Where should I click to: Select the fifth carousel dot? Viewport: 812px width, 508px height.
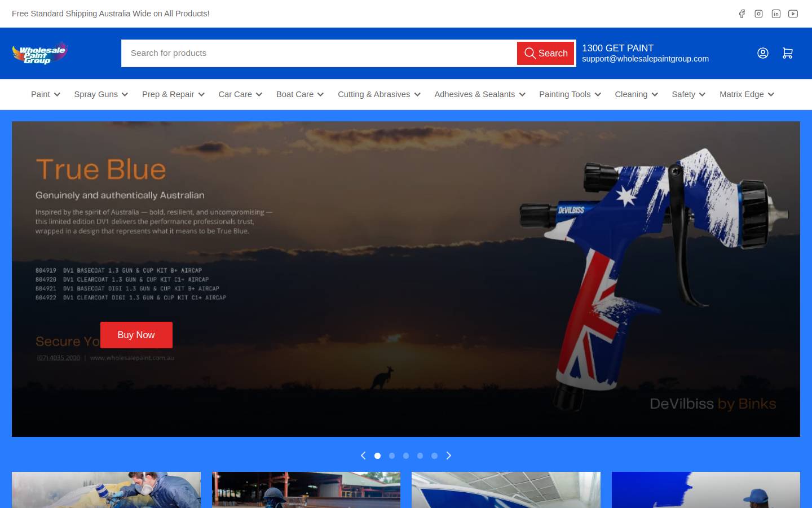pos(434,456)
